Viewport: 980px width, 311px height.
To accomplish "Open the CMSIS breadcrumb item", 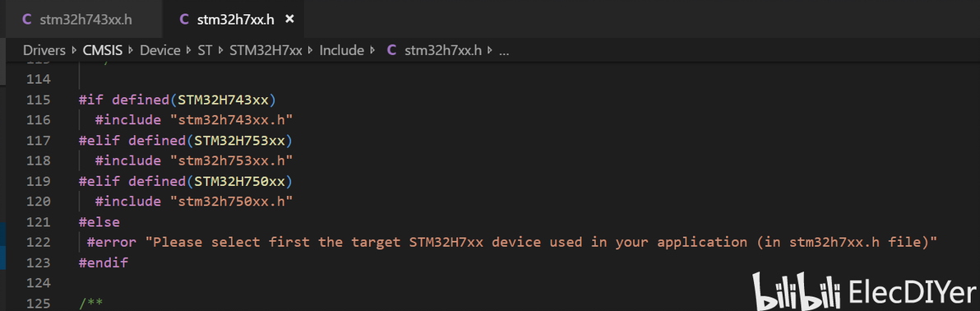I will tap(103, 50).
